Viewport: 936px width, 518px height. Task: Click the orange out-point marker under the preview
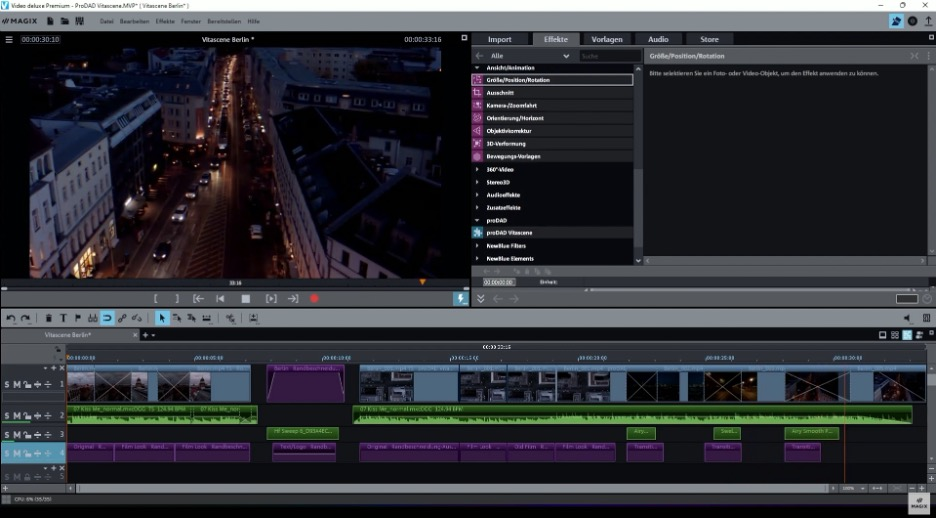tap(423, 282)
